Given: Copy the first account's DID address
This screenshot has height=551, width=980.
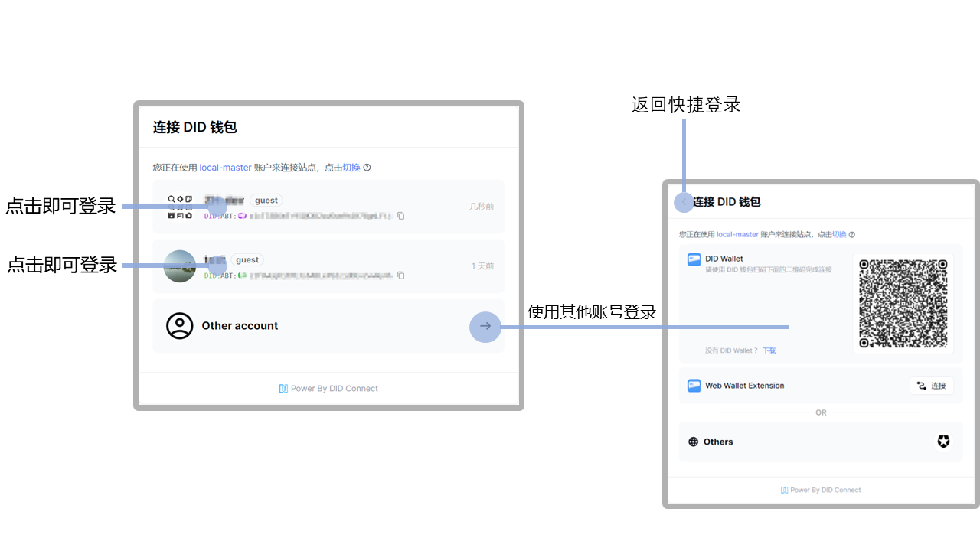Looking at the screenshot, I should click(x=401, y=216).
